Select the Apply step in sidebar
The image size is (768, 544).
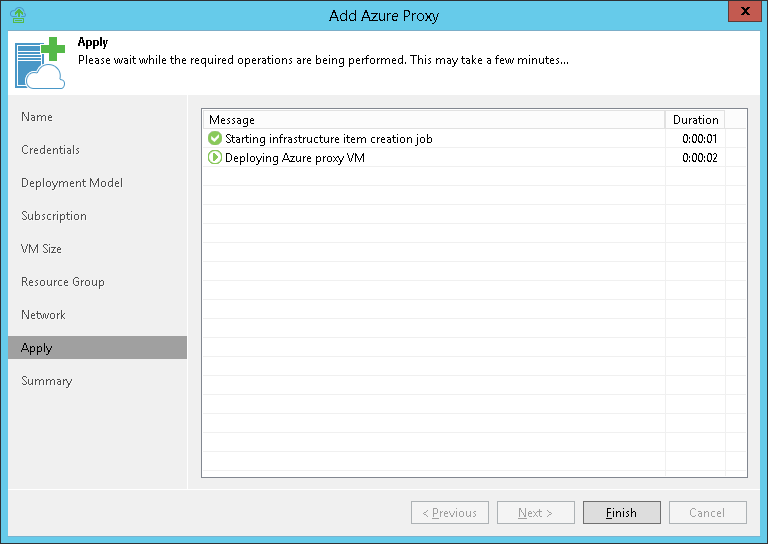[37, 348]
